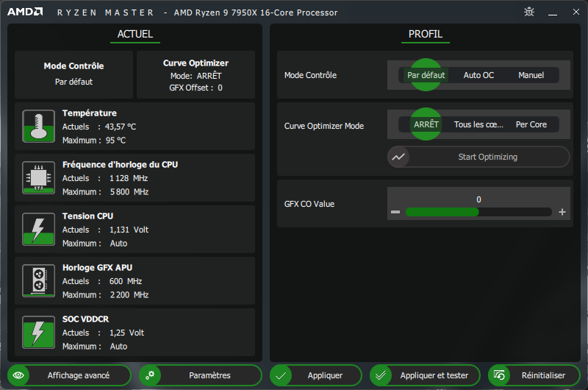Click Réinitialiser to reset profile
The image size is (588, 390).
[534, 375]
